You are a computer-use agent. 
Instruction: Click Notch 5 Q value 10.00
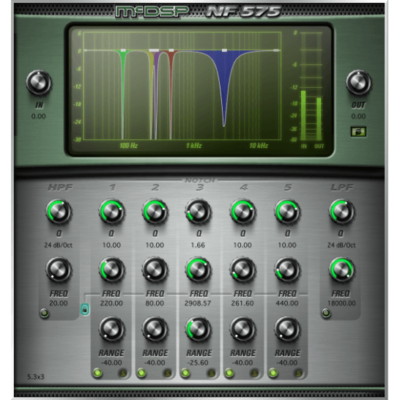tap(287, 245)
